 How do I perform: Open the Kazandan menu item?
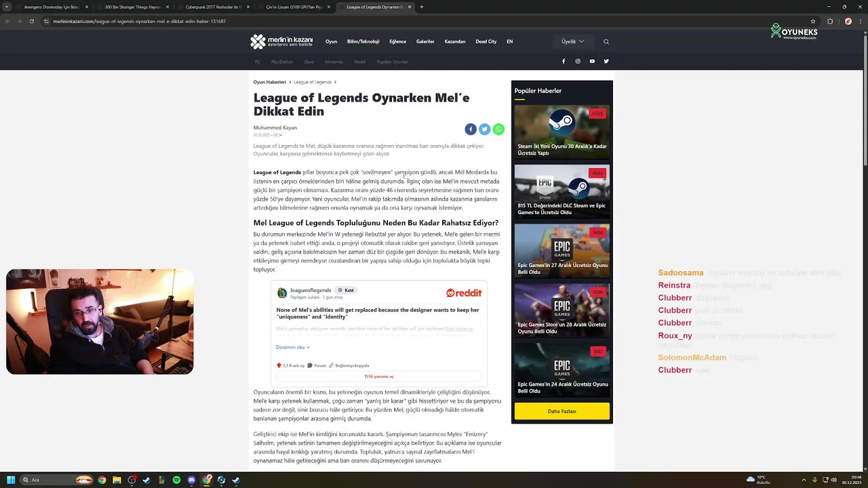tap(455, 41)
